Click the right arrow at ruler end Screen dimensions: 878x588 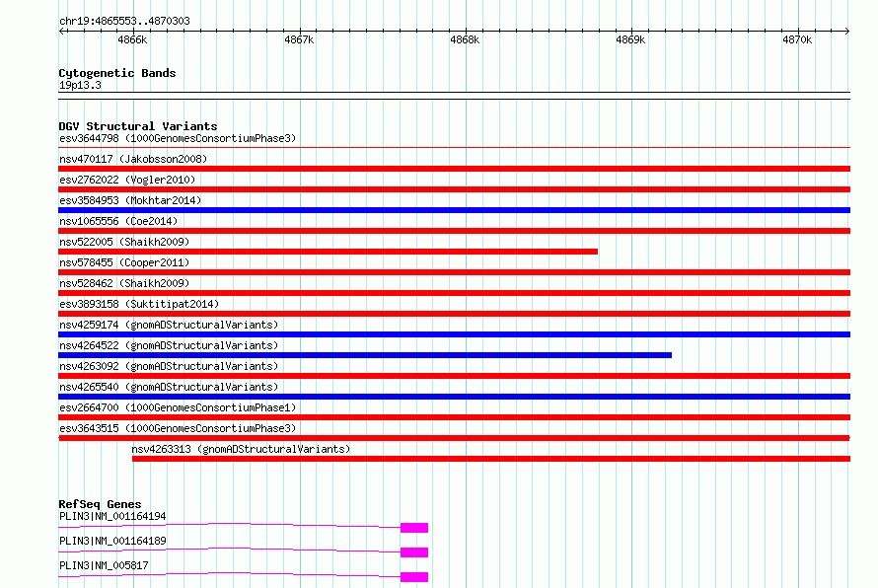847,31
